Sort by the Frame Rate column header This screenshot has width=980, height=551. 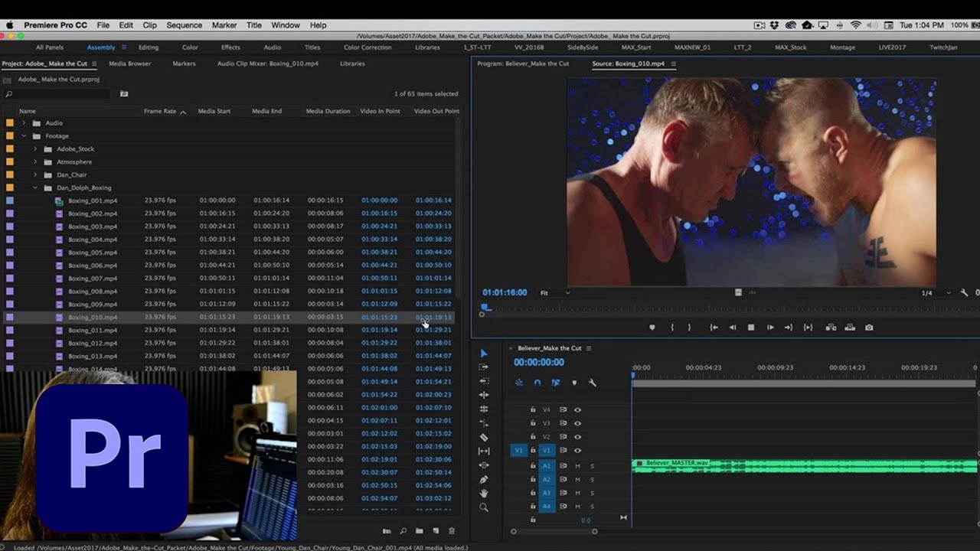(x=160, y=111)
